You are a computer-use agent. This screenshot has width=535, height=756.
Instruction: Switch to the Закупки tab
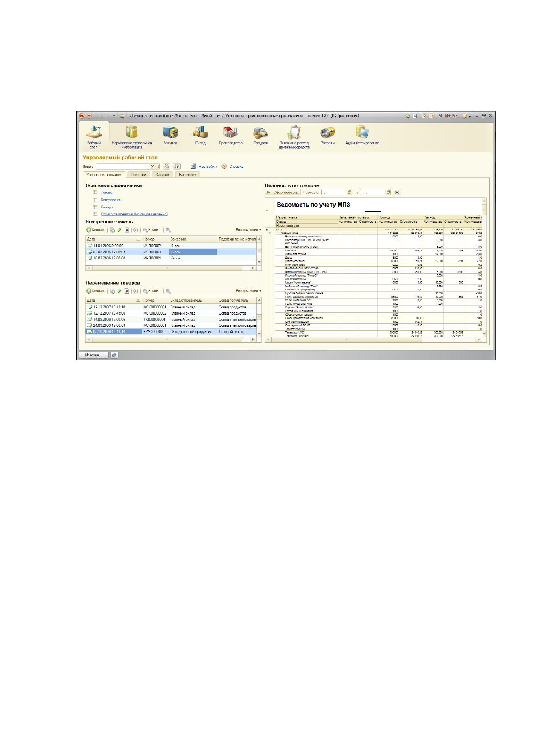click(x=162, y=175)
